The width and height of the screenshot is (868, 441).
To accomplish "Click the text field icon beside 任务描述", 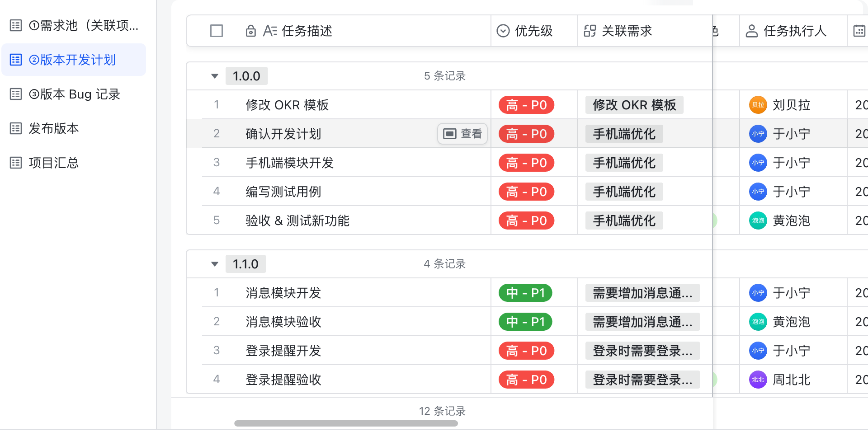I will pos(271,31).
